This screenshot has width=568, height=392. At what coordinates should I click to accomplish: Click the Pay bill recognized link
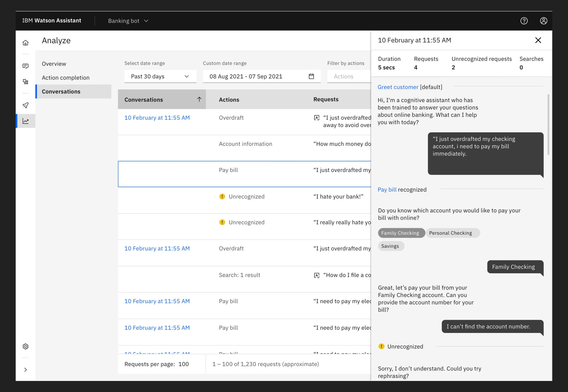tap(387, 190)
